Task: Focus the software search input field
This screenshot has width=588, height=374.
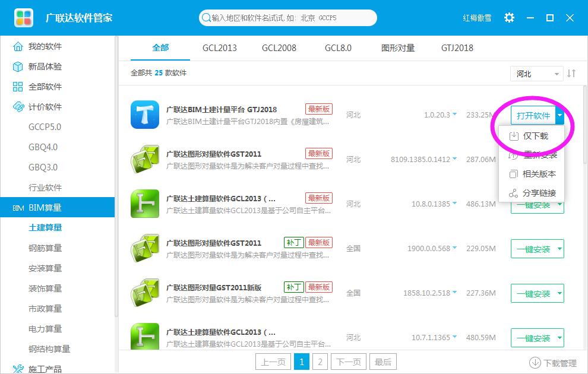Action: [x=287, y=18]
